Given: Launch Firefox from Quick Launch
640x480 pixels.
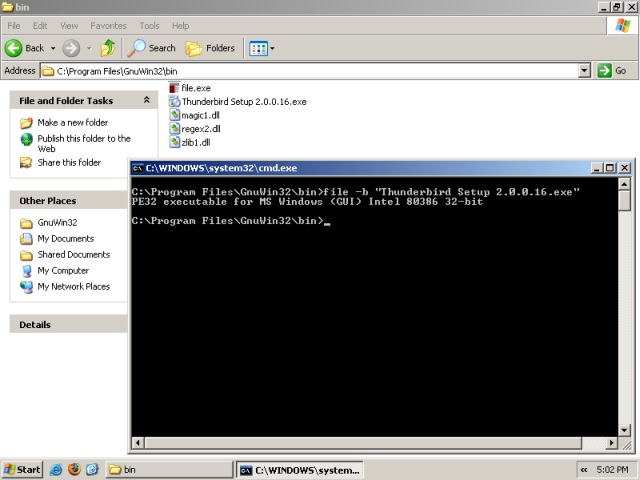Looking at the screenshot, I should point(74,469).
